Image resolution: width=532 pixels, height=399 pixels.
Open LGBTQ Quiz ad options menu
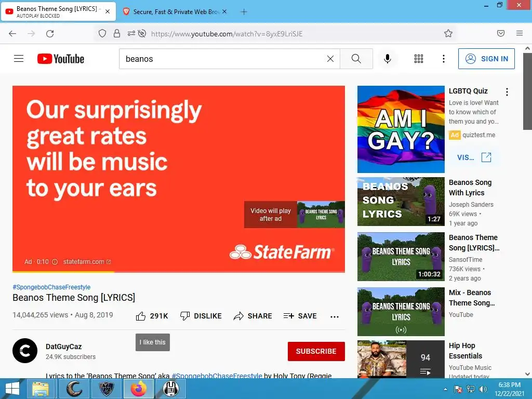[x=507, y=91]
